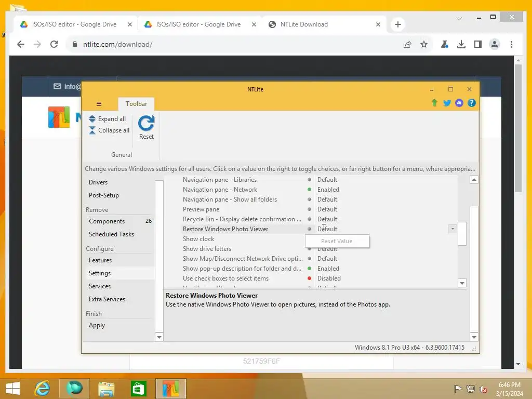This screenshot has height=399, width=532.
Task: Toggle Show pop-up description Enabled value
Action: [328, 269]
